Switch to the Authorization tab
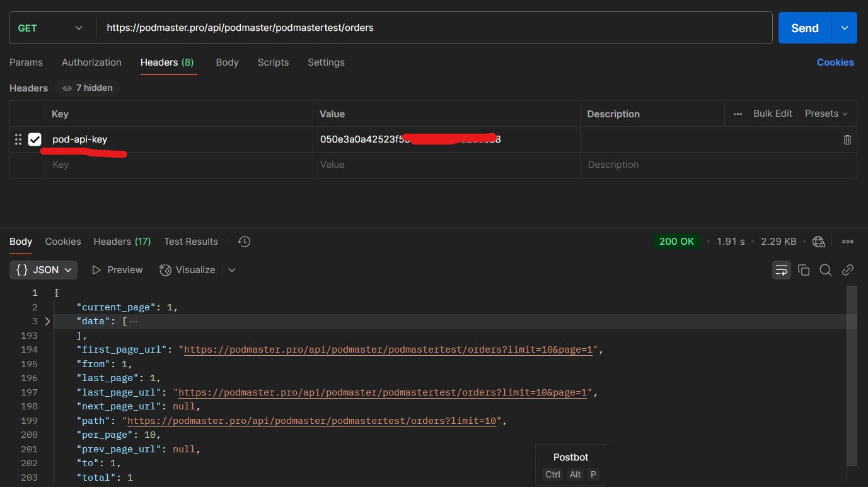 91,62
